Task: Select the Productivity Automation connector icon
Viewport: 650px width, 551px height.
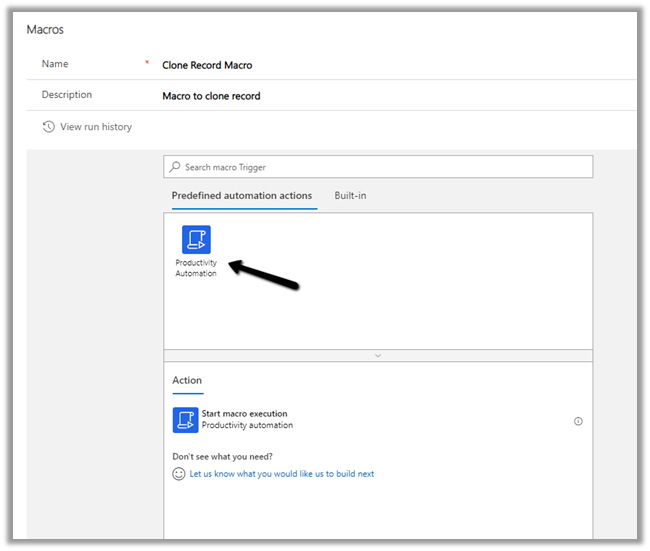Action: 196,240
